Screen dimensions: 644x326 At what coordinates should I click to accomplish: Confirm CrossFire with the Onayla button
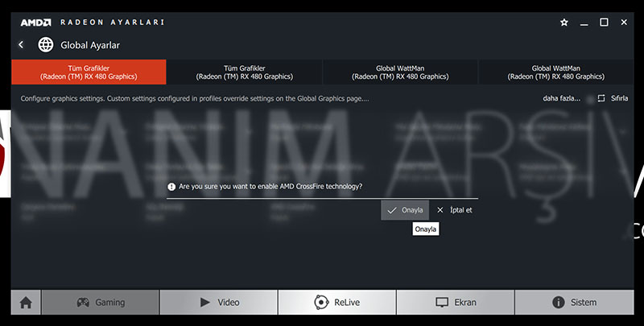[x=405, y=210]
